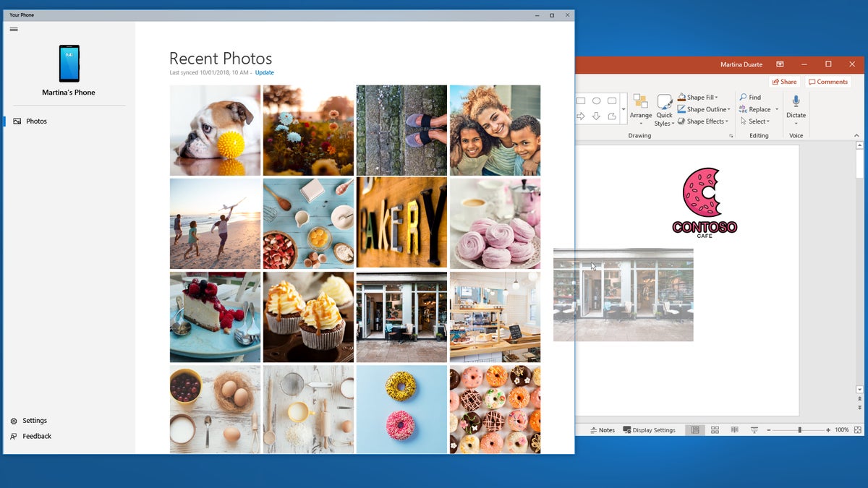The image size is (868, 488).
Task: Open Feedback in Your Phone sidebar
Action: tap(30, 437)
